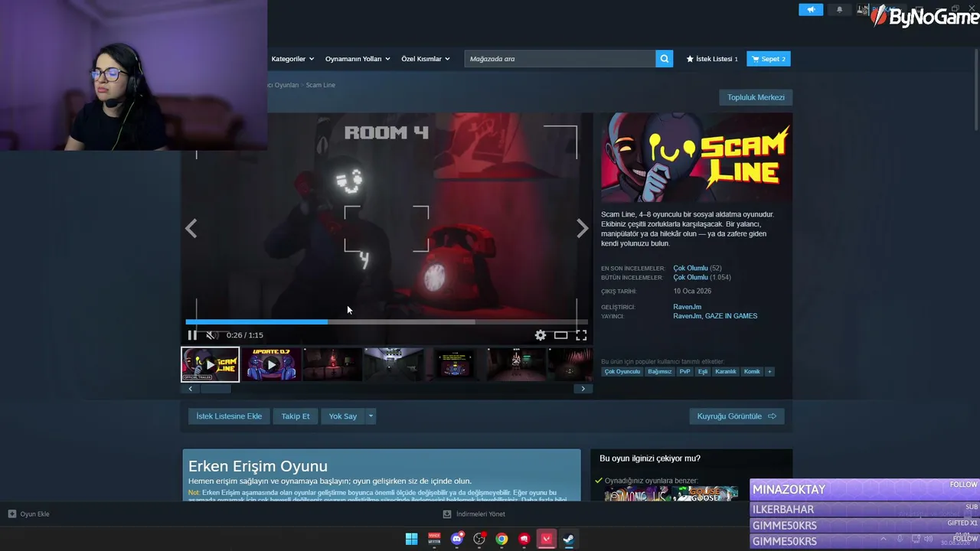Expand the Yok Say dropdown arrow
Viewport: 980px width, 551px height.
click(x=371, y=416)
